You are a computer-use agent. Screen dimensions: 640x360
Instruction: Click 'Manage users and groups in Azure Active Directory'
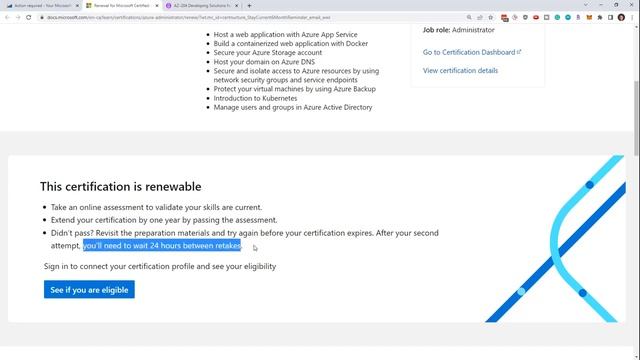[293, 107]
